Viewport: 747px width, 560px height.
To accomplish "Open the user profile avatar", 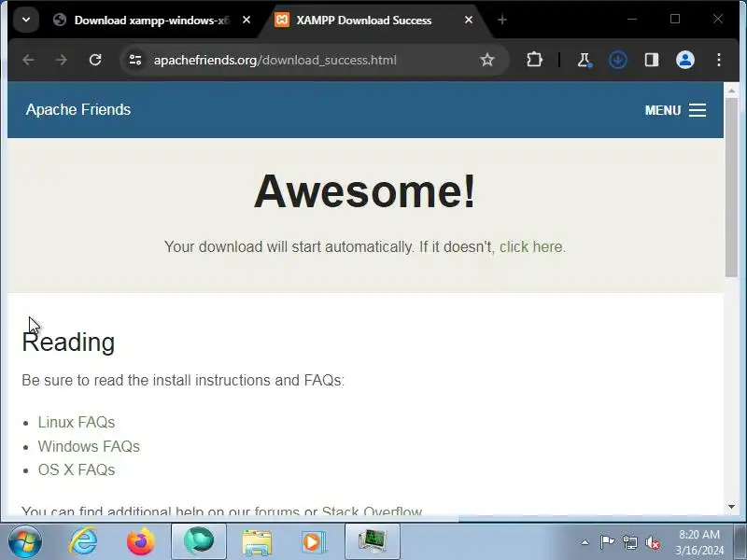I will (685, 60).
